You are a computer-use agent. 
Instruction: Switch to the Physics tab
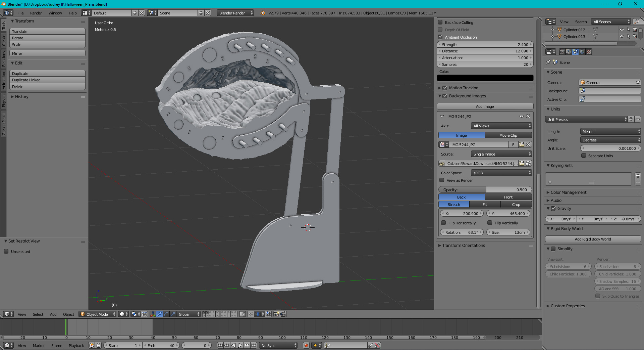click(x=4, y=100)
